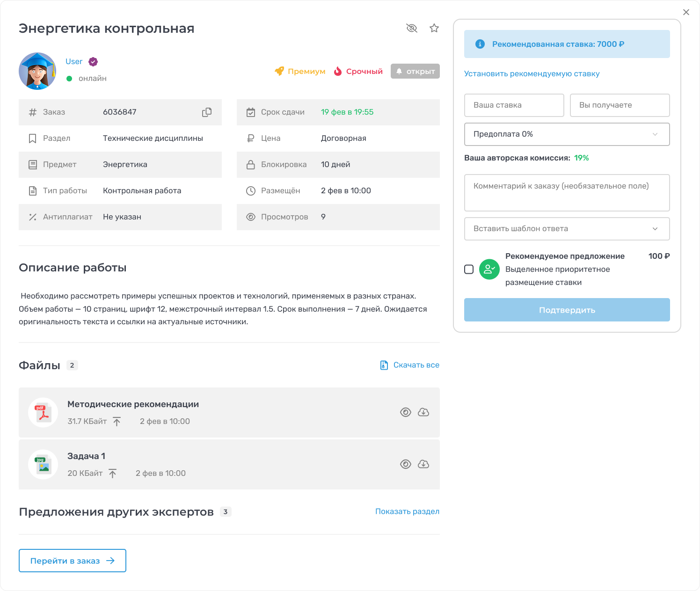The width and height of the screenshot is (700, 591).
Task: Open the Предоплата 0% dropdown
Action: click(x=567, y=134)
